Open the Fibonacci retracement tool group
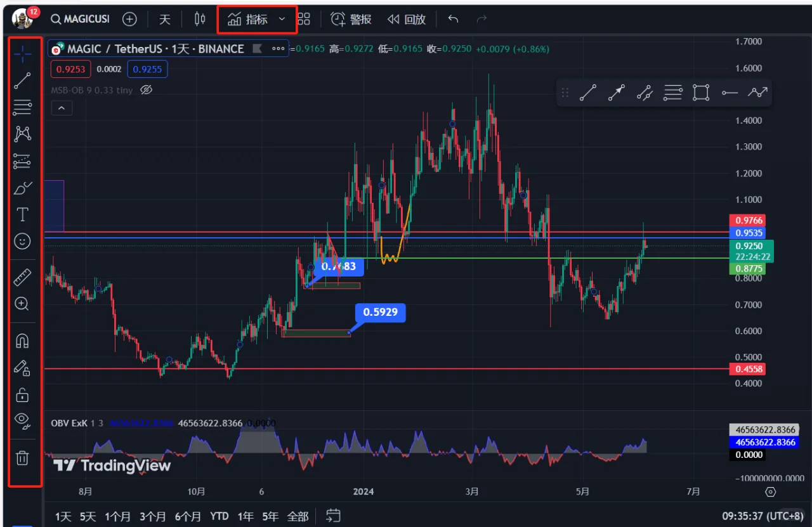Viewport: 812px width, 527px height. pyautogui.click(x=22, y=107)
